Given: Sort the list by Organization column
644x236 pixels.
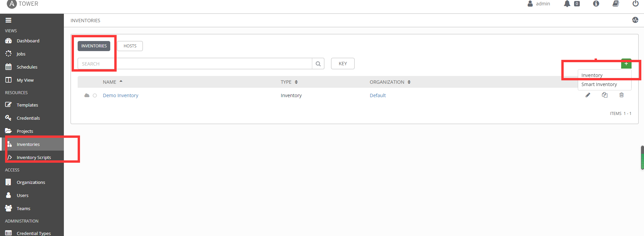Looking at the screenshot, I should (x=390, y=82).
